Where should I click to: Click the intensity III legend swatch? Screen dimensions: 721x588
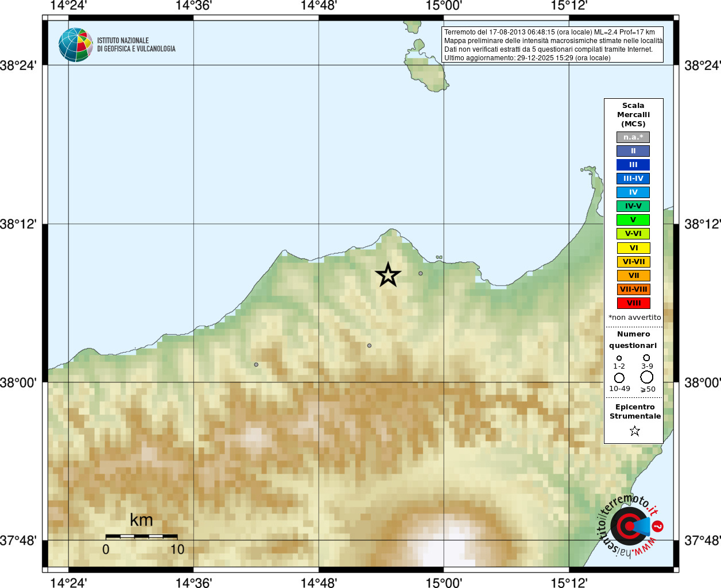[x=633, y=165]
